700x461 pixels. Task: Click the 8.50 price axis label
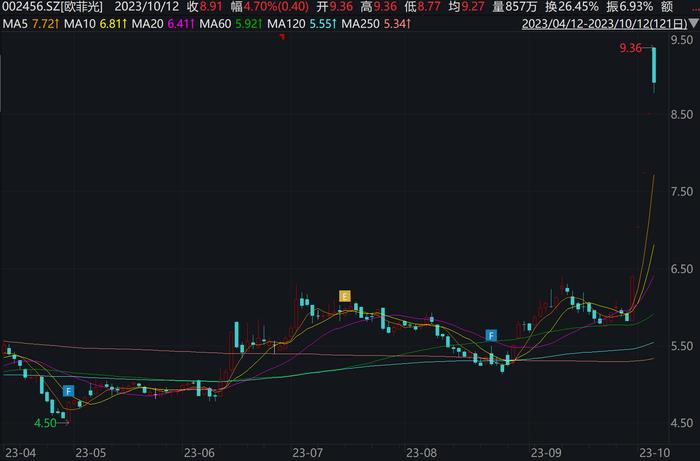pyautogui.click(x=682, y=114)
